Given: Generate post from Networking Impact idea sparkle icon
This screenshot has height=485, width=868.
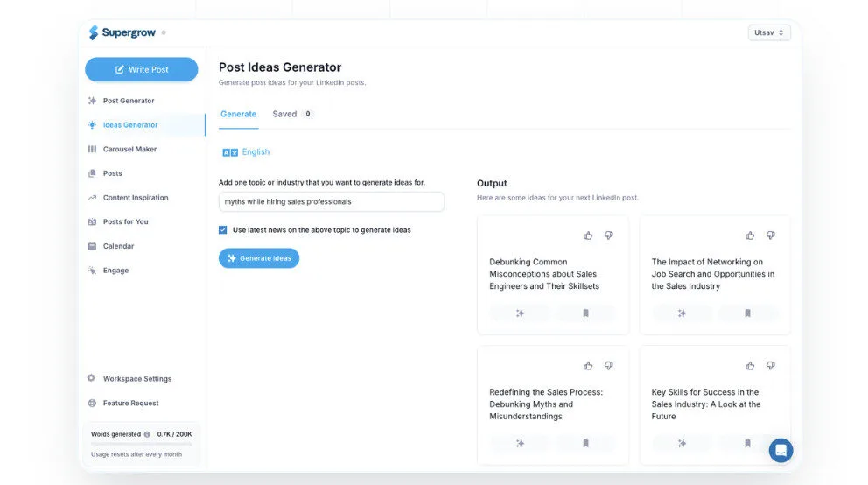Looking at the screenshot, I should point(682,313).
